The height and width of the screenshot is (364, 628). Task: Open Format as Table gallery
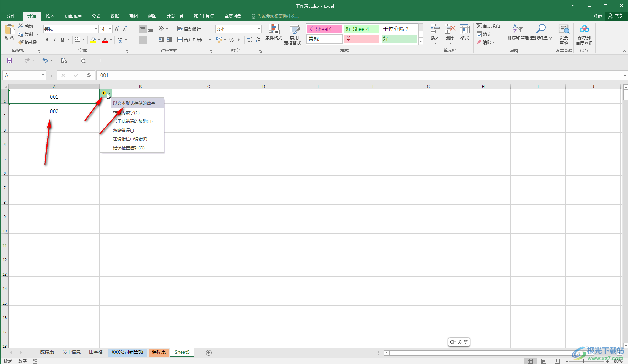click(x=294, y=34)
